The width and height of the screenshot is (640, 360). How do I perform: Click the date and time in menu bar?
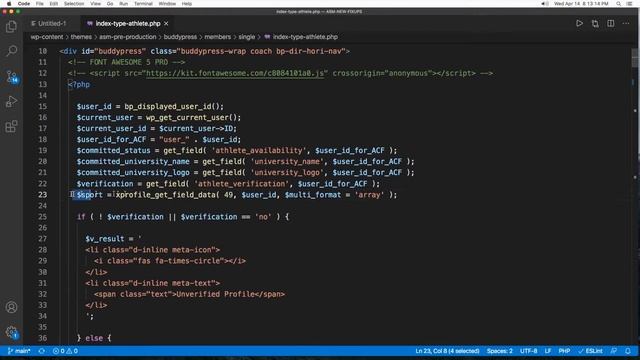tap(581, 4)
